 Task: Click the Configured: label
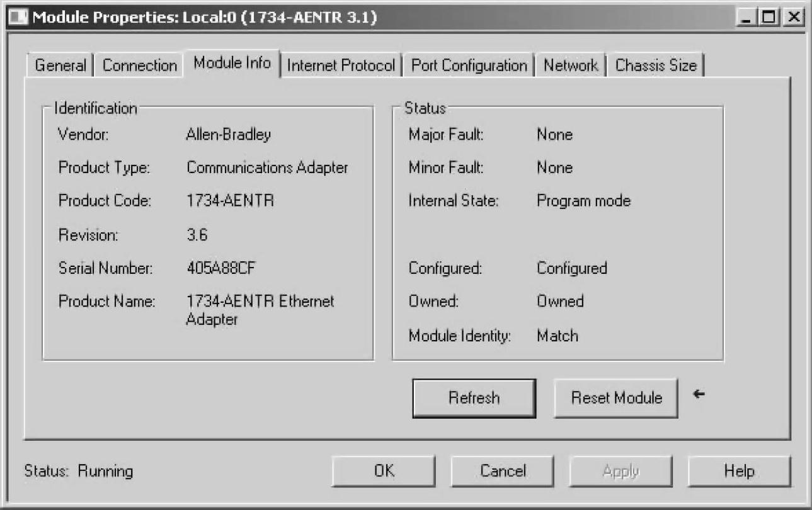[x=445, y=269]
